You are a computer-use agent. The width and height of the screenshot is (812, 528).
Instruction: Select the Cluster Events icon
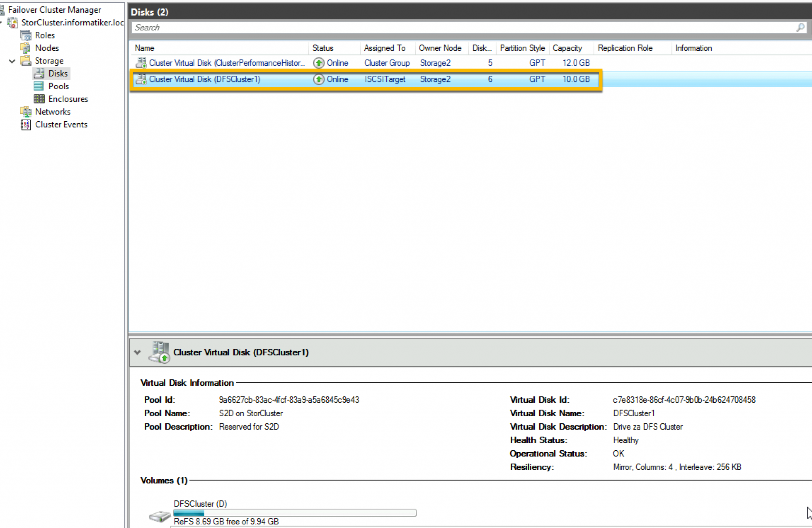pyautogui.click(x=25, y=124)
